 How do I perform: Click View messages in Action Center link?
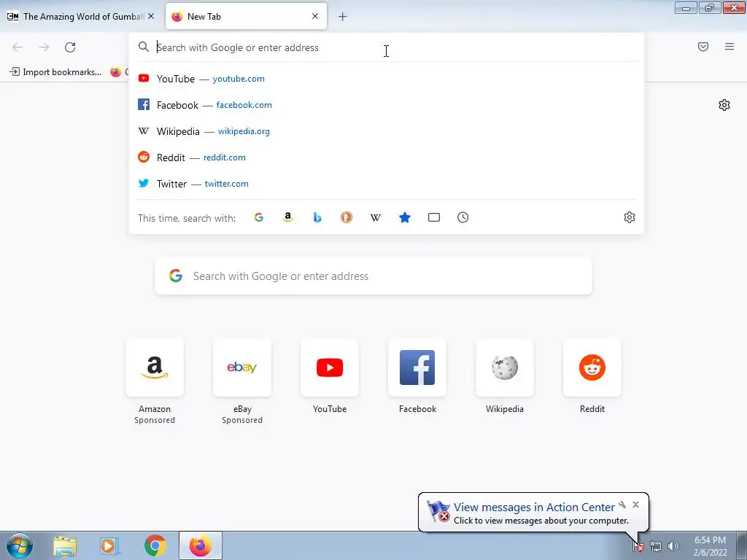(534, 507)
